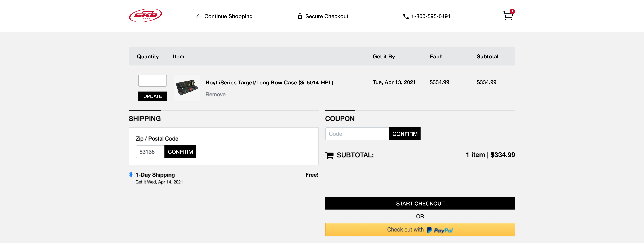Confirm the coupon code
The height and width of the screenshot is (243, 644).
coord(404,134)
